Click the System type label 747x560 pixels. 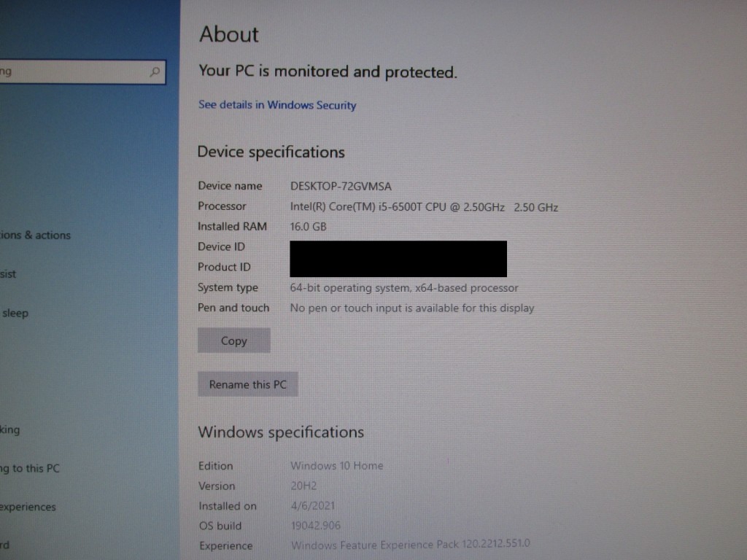pyautogui.click(x=228, y=287)
